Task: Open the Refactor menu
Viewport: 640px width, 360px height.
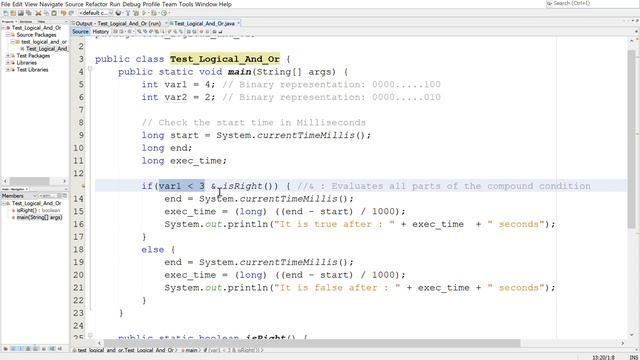Action: tap(97, 4)
